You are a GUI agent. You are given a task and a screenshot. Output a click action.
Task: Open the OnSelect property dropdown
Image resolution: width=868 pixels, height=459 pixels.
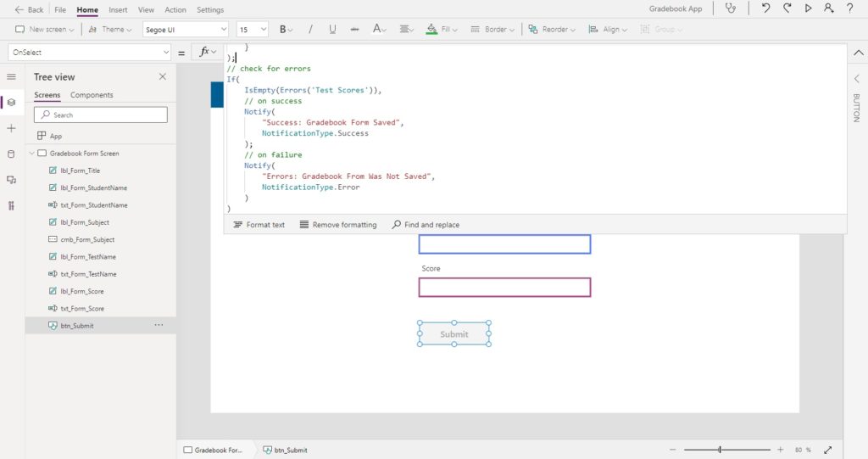[90, 52]
